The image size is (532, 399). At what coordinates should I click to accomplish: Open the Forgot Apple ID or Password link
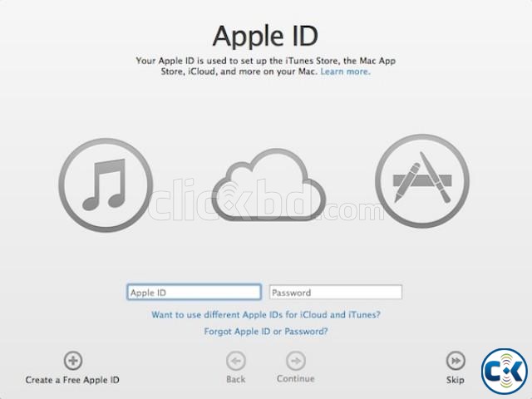[266, 331]
